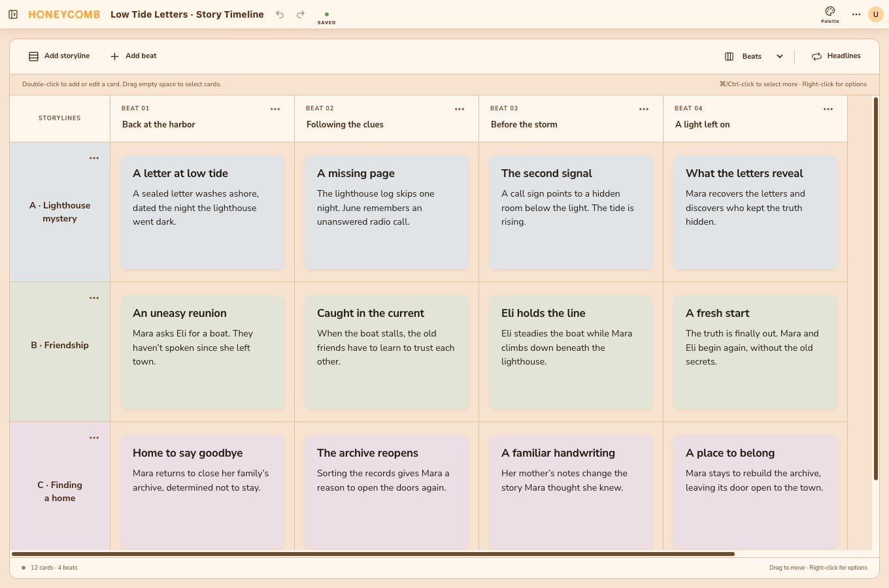Open options for Lighthouse mystery storyline
Viewport: 889px width, 588px height.
[x=94, y=158]
